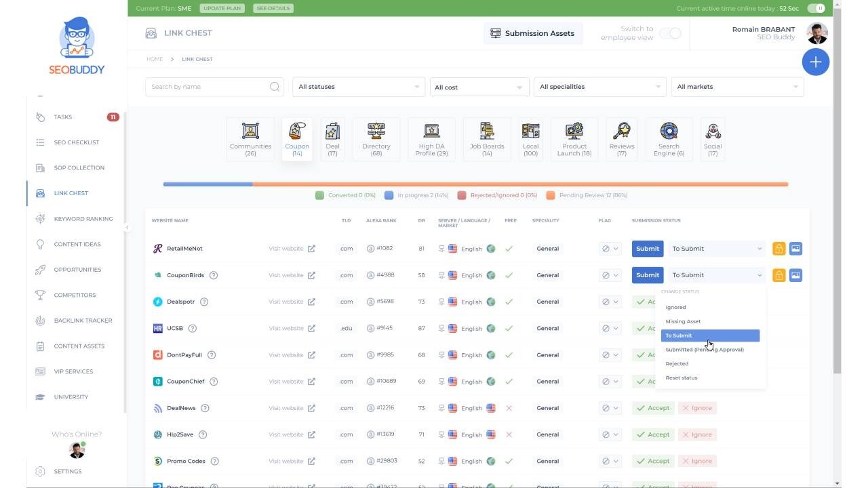Image resolution: width=868 pixels, height=488 pixels.
Task: Open the All markets dropdown
Action: [737, 87]
